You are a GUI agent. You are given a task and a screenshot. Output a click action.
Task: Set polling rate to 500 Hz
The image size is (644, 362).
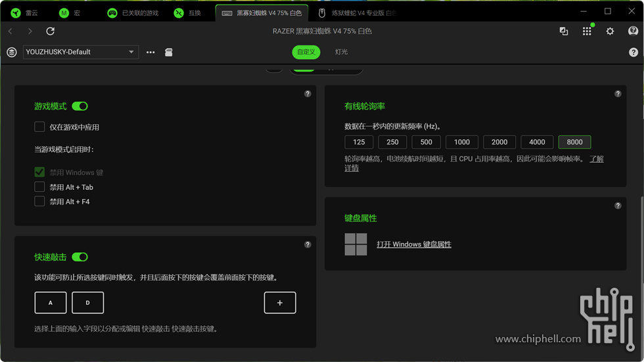pyautogui.click(x=426, y=142)
